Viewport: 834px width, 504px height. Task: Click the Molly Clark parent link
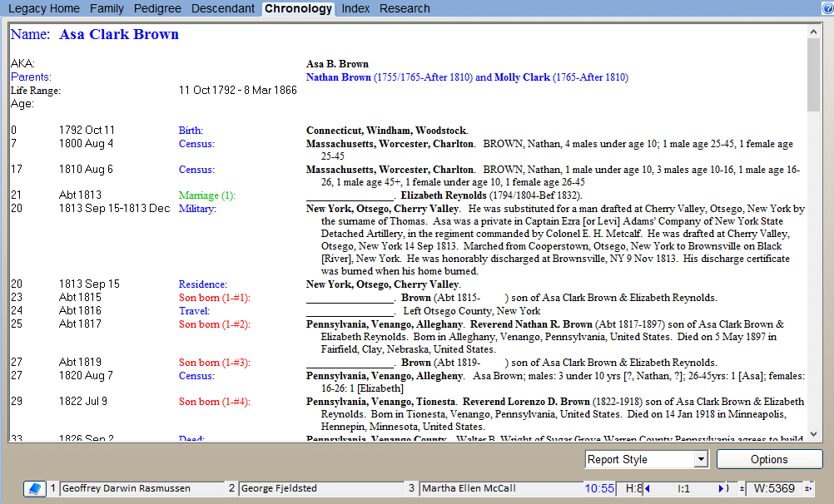tap(522, 77)
